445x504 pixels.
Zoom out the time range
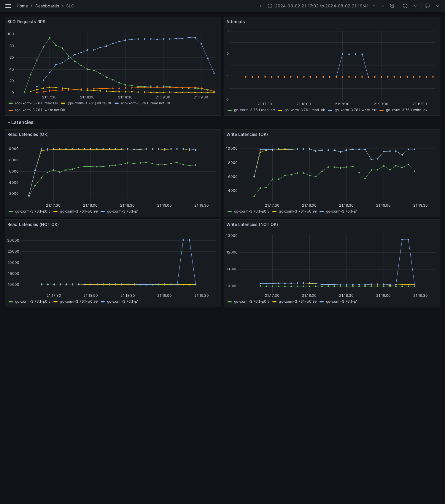pos(392,6)
